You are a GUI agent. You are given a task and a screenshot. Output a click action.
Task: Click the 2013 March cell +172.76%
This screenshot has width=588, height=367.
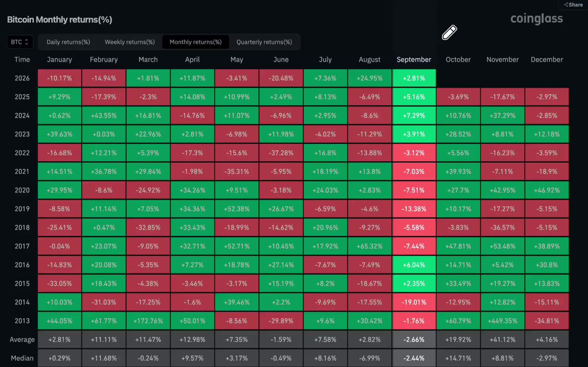[148, 321]
